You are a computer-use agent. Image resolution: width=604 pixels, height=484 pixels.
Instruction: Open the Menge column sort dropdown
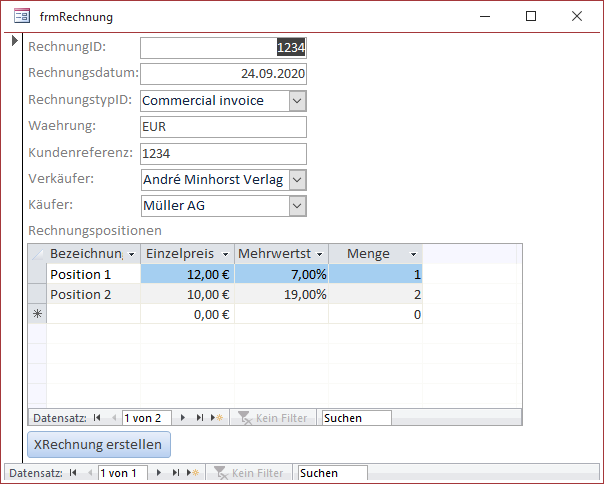[x=414, y=254]
